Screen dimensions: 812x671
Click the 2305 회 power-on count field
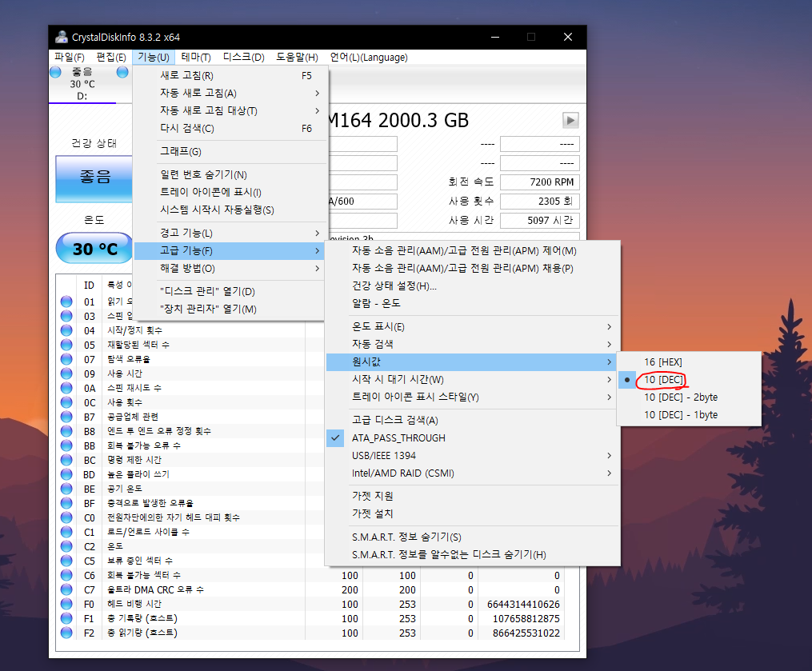pyautogui.click(x=540, y=202)
